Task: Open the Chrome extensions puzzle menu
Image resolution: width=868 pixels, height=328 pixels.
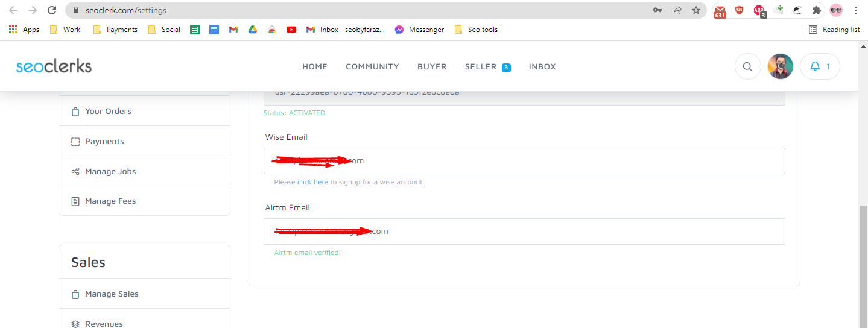Action: point(817,10)
